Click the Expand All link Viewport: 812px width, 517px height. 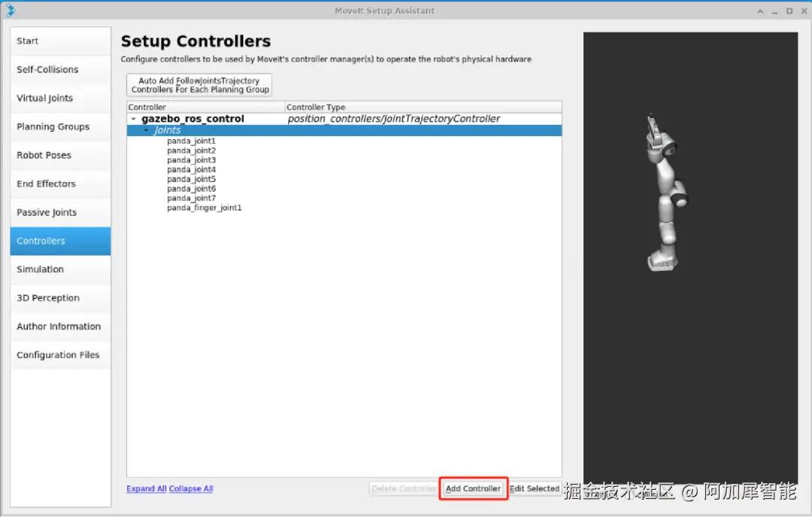click(x=146, y=488)
